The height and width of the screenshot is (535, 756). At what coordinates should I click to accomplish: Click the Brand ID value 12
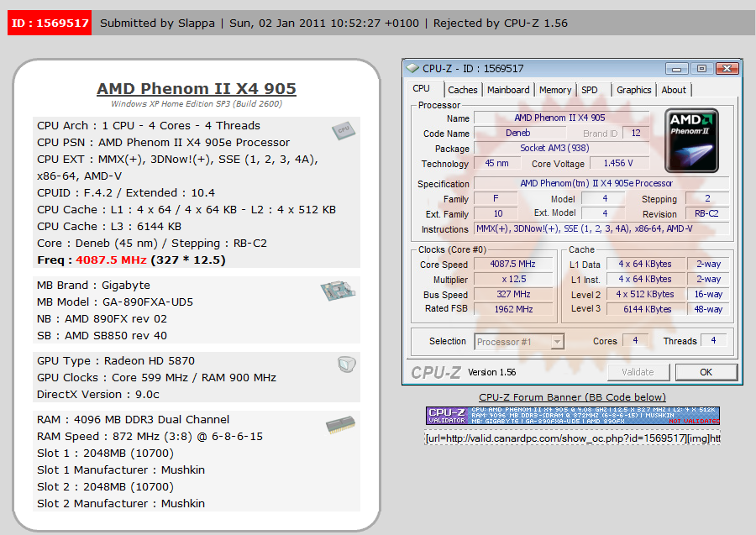(636, 133)
